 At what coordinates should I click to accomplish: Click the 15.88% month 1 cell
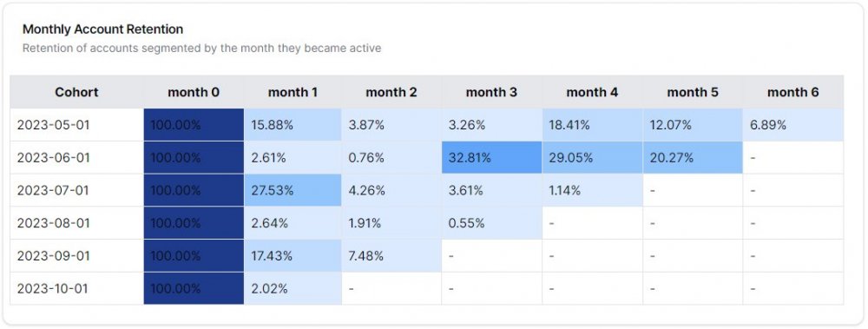pos(293,125)
